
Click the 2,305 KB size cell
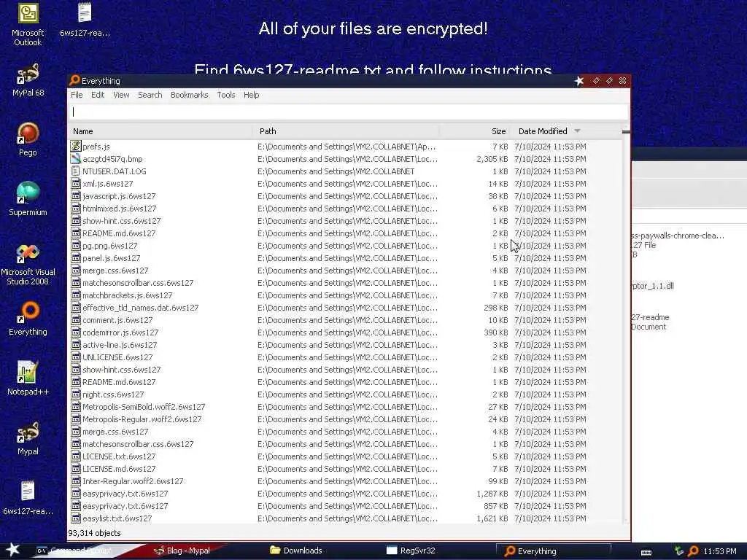click(x=492, y=158)
